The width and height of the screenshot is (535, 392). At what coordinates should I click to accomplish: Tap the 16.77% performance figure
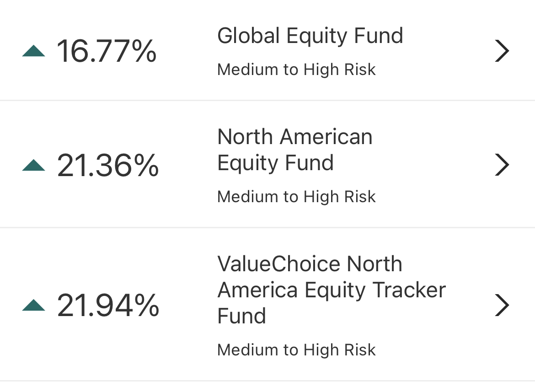(107, 51)
